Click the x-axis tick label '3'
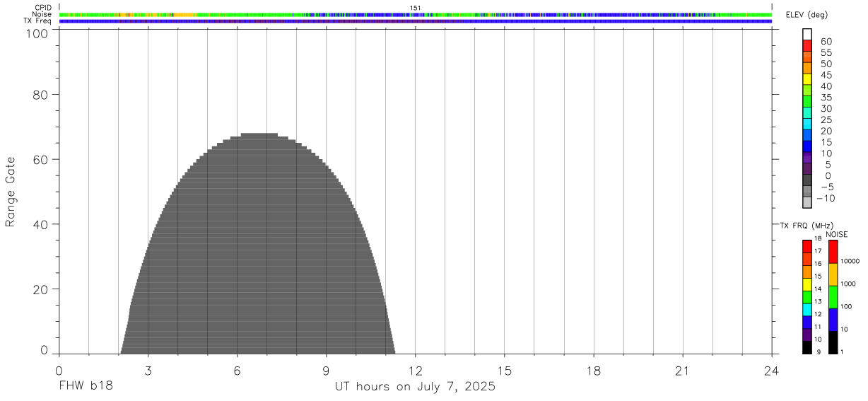The image size is (868, 401). [148, 371]
